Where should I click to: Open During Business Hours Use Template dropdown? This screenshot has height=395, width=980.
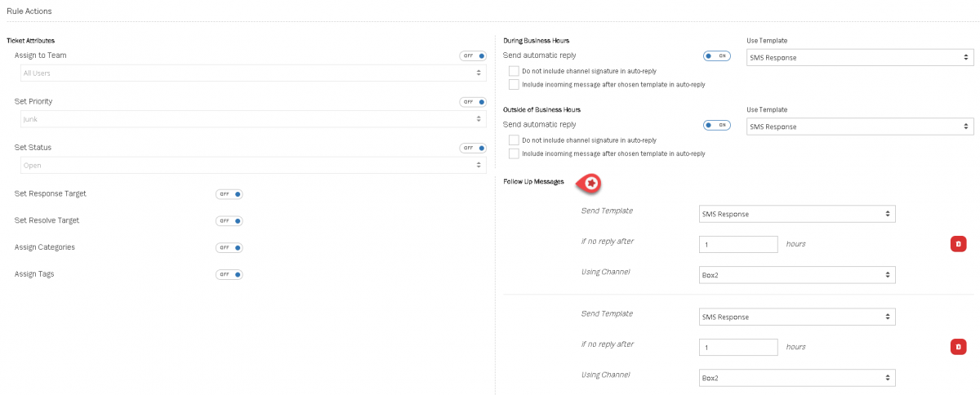pos(860,58)
